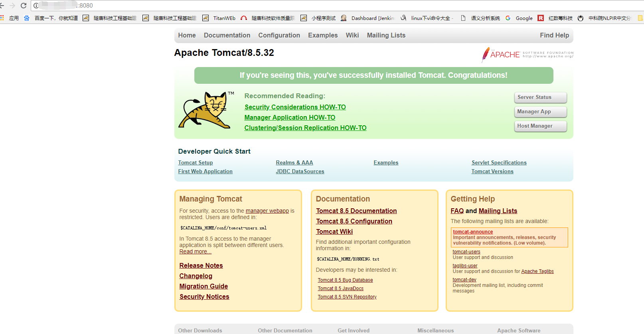Open the Tomcat 8.5 Bug Database link

coord(345,280)
